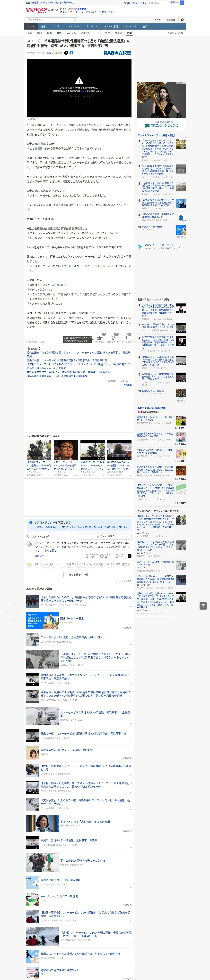Click 能登半島地震から2年 top banner link

50,3
